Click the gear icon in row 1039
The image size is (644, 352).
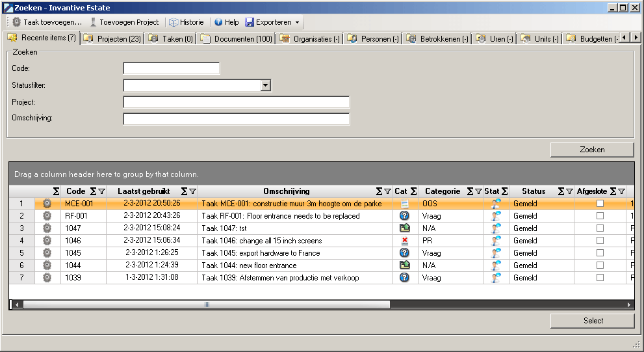(47, 277)
